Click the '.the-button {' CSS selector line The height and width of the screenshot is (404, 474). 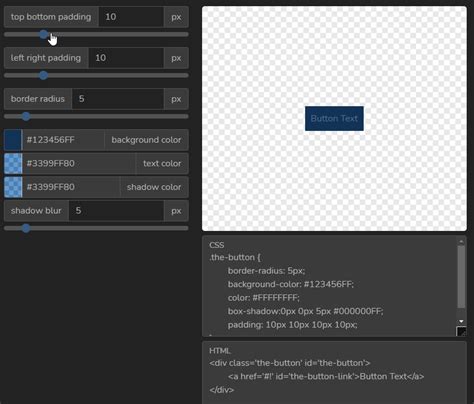pyautogui.click(x=235, y=258)
